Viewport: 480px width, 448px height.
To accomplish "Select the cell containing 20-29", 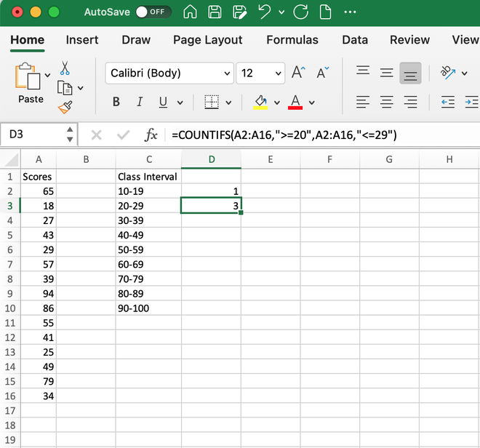I will [148, 206].
